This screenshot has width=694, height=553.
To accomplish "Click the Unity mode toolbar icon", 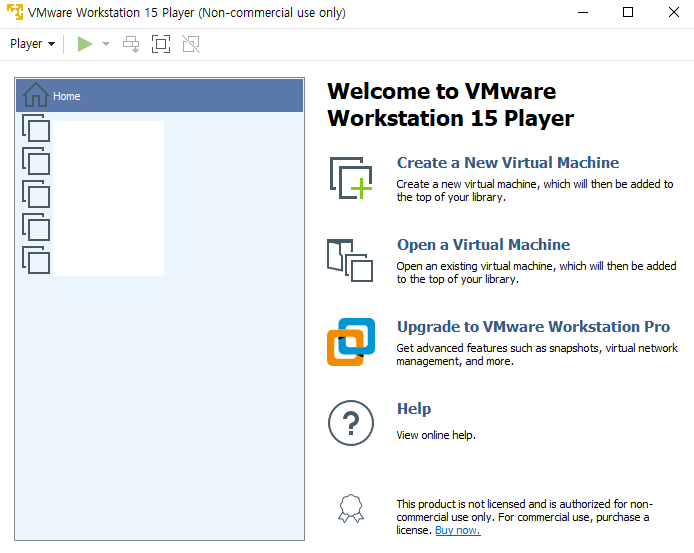I will click(x=191, y=44).
